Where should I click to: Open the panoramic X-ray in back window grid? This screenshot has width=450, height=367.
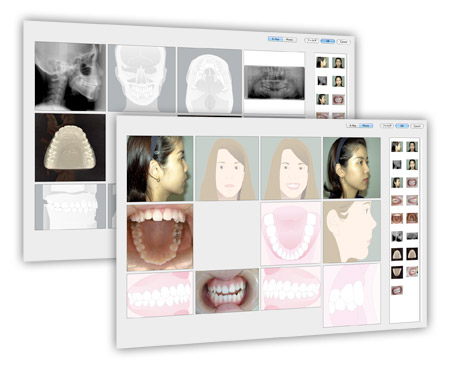tap(274, 83)
